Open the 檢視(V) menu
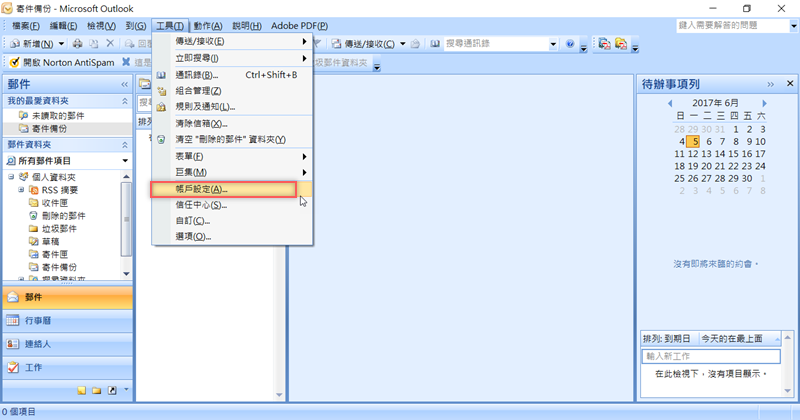Viewport: 800px width, 420px height. tap(101, 26)
